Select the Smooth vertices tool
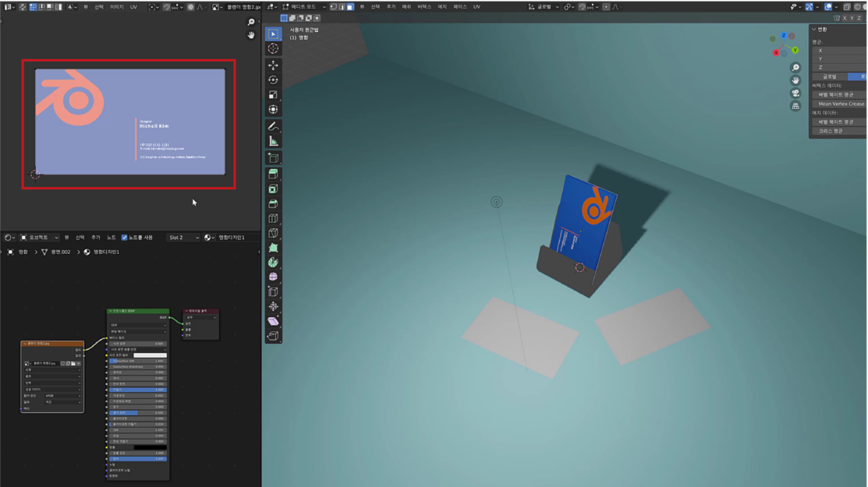 [x=273, y=277]
